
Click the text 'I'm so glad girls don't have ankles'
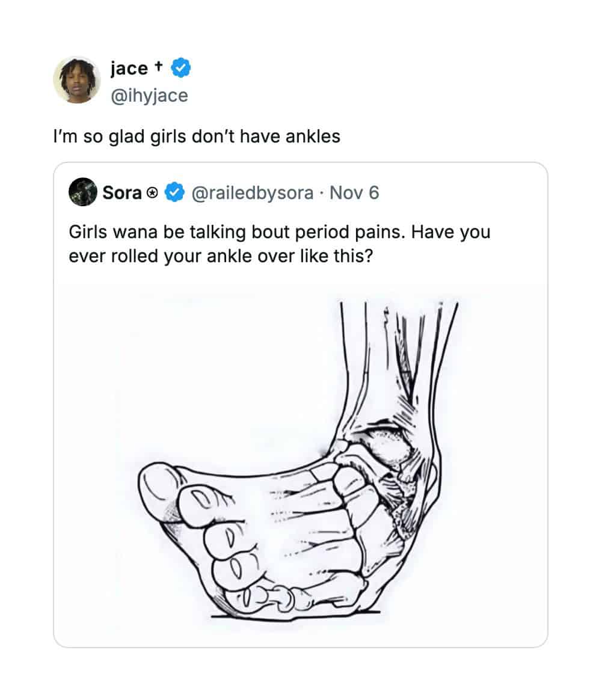[197, 137]
